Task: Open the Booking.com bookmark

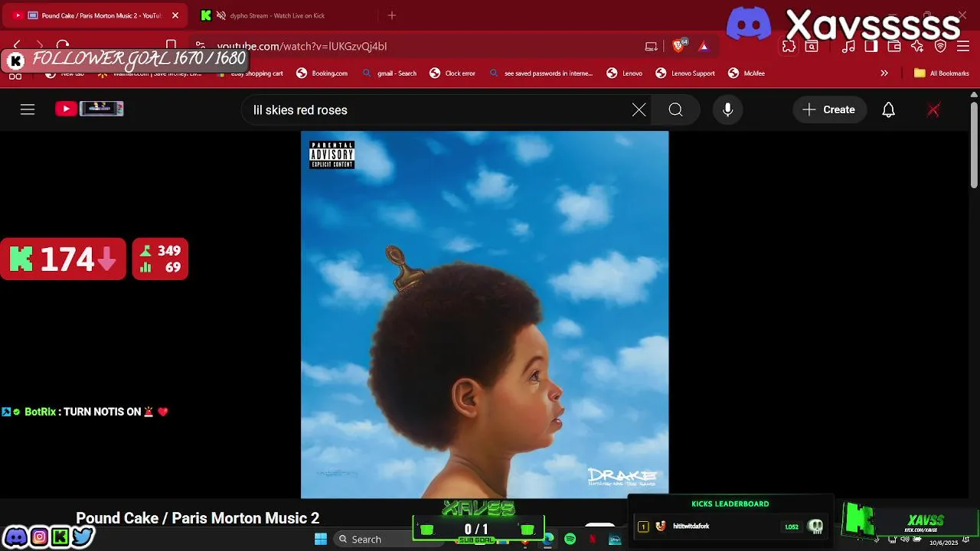Action: [322, 73]
